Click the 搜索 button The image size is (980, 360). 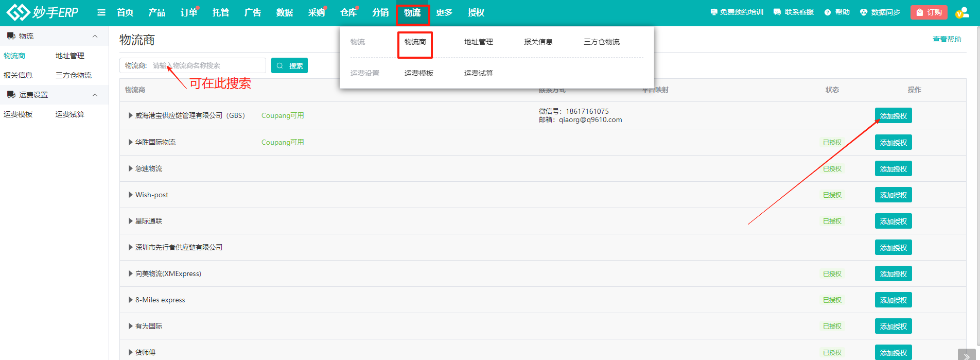pyautogui.click(x=289, y=65)
